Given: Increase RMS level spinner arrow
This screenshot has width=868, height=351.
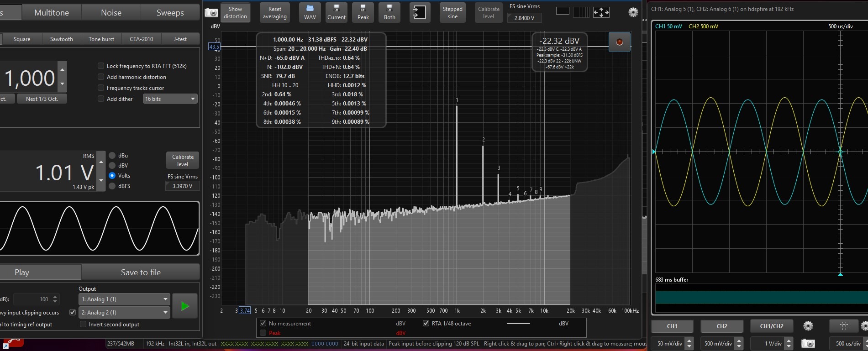Looking at the screenshot, I should (101, 162).
